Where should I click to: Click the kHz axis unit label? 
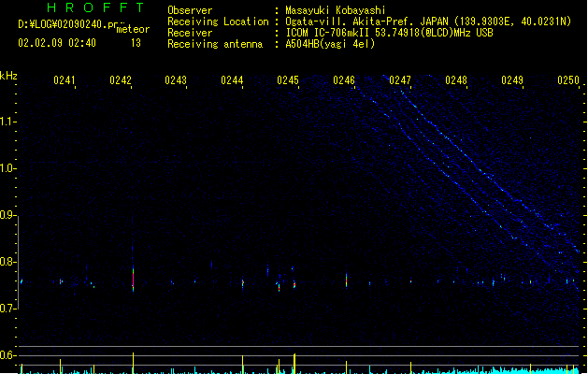pos(8,76)
